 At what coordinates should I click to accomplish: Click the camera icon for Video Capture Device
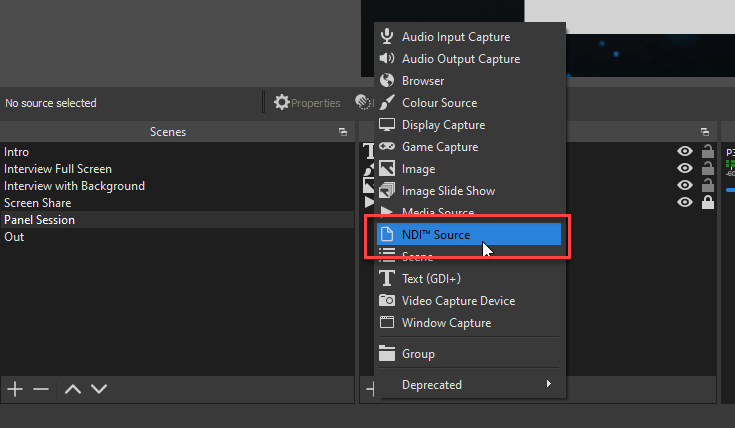click(x=387, y=300)
